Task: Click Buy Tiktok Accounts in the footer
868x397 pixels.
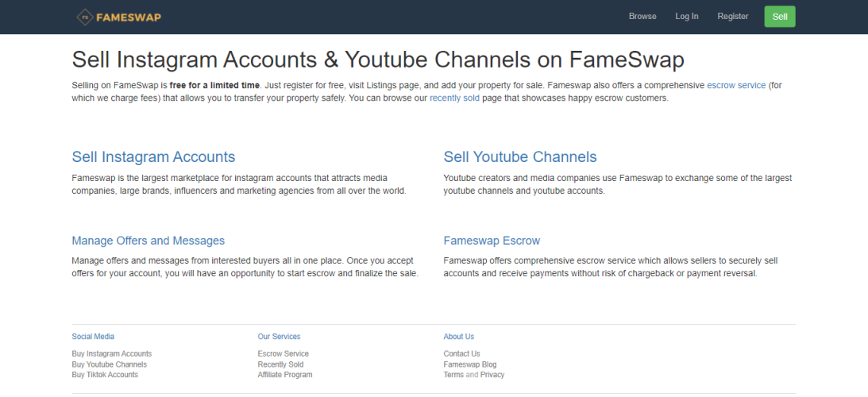Action: coord(105,375)
